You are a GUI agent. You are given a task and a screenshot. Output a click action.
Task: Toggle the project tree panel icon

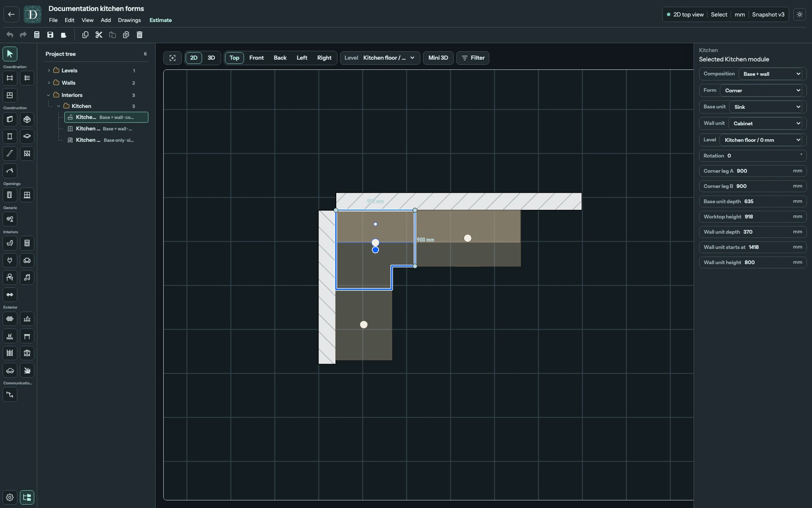click(27, 497)
